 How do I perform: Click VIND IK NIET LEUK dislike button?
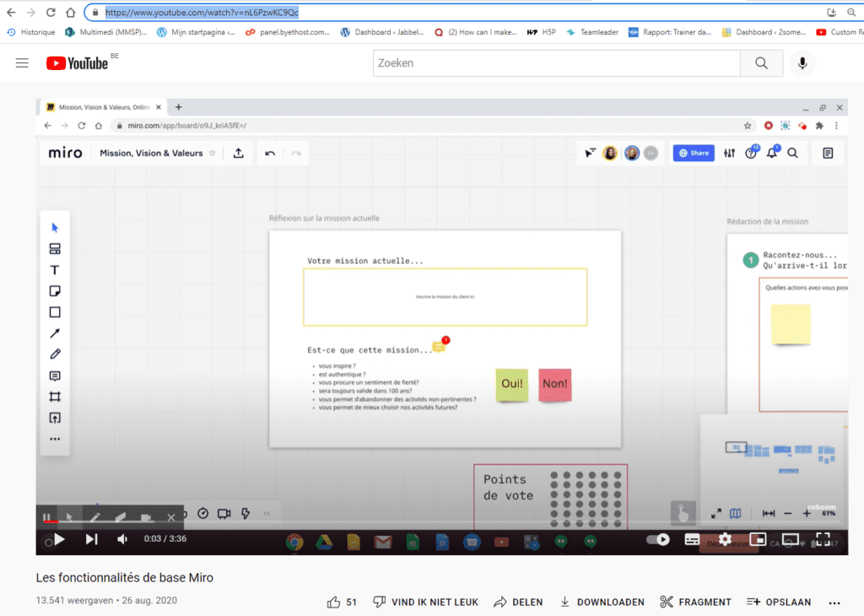425,602
